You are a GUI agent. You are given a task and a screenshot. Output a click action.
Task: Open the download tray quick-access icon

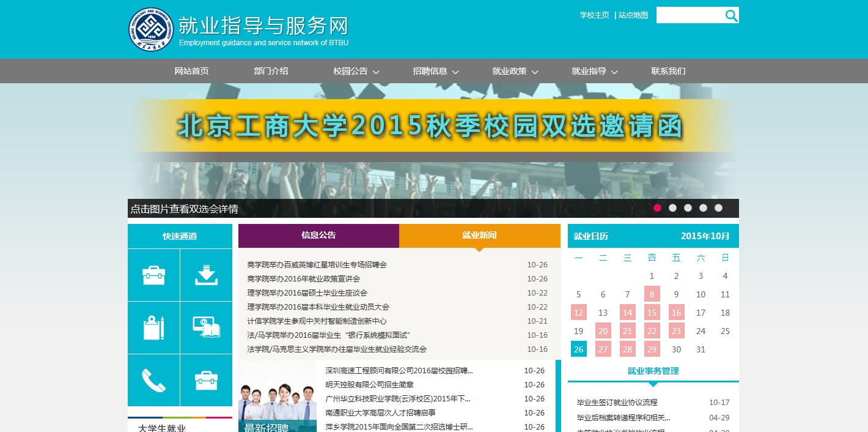pos(206,275)
